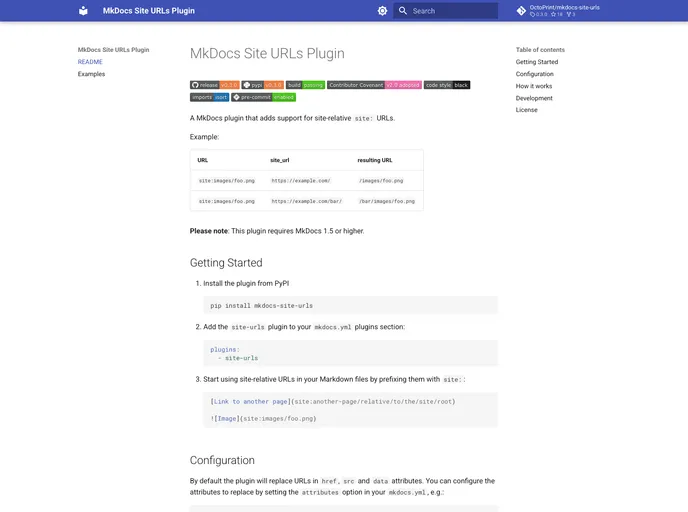Open the Examples navigation item
The width and height of the screenshot is (688, 512).
click(91, 74)
